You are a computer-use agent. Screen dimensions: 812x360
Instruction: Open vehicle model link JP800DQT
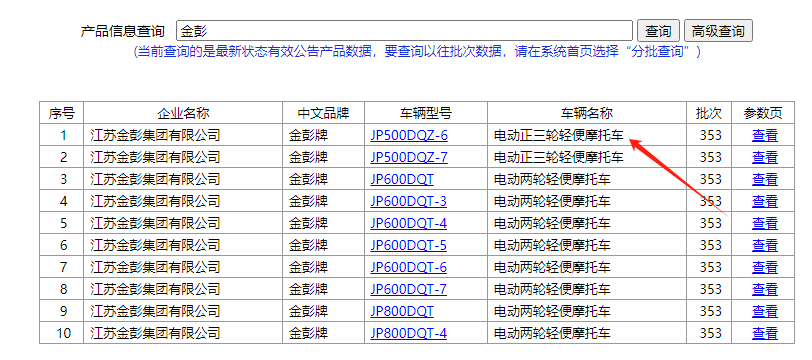(x=402, y=311)
